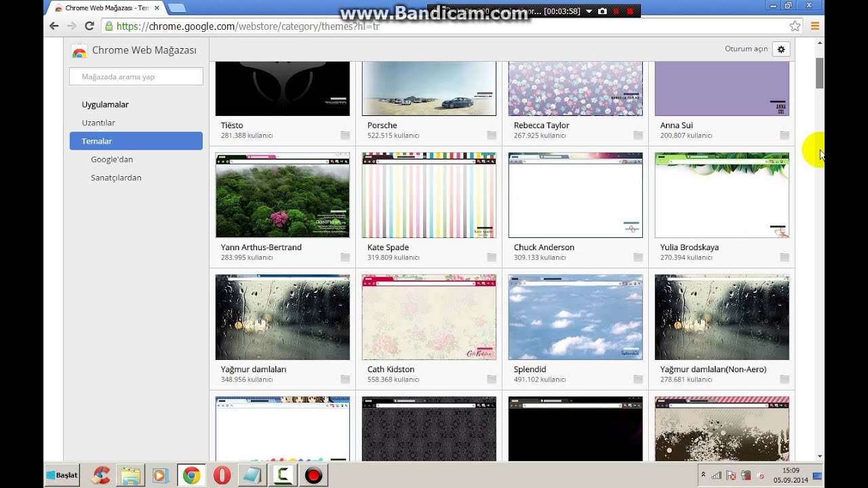This screenshot has height=488, width=868.
Task: Open the Bandicam record icon in the taskbar
Action: [x=313, y=476]
